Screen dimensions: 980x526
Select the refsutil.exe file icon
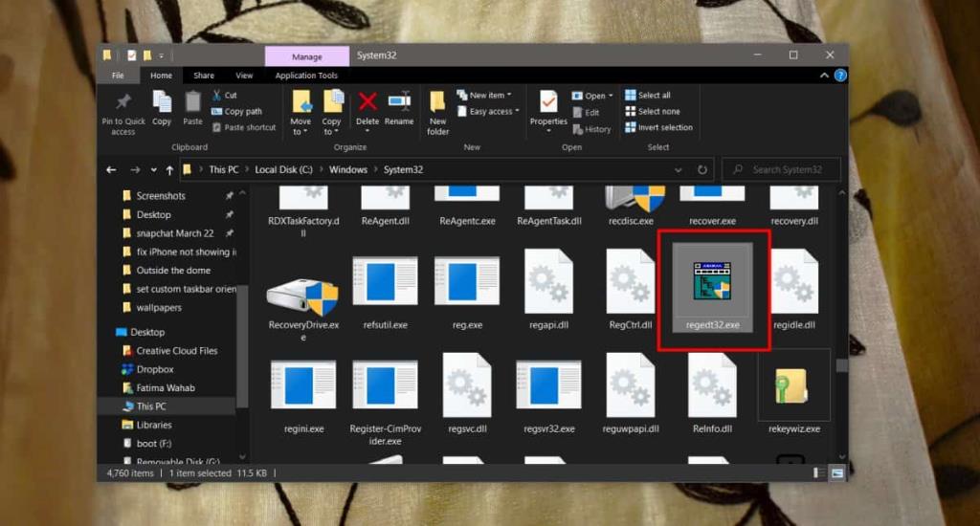385,282
